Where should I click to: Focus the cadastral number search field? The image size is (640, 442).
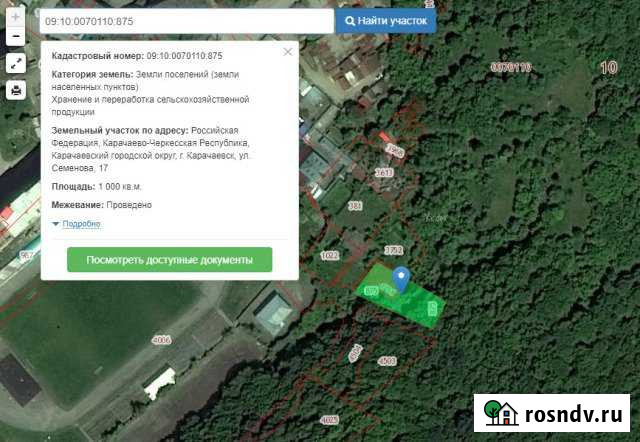185,20
